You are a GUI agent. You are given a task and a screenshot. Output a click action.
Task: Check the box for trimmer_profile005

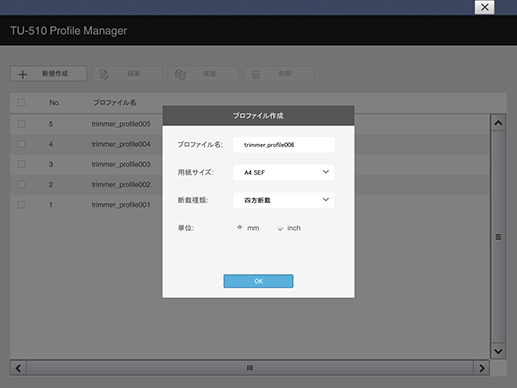[x=21, y=124]
